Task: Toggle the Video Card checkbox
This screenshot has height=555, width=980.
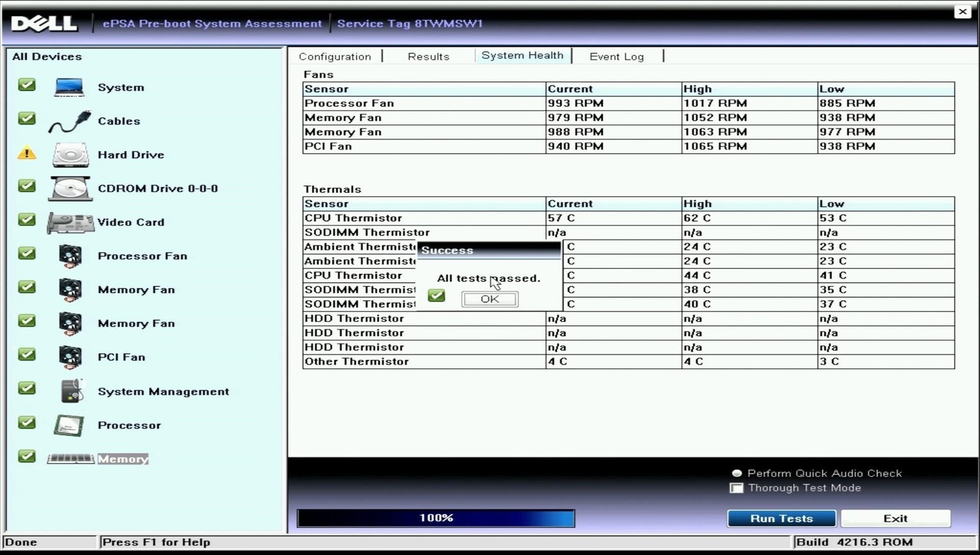Action: coord(26,219)
